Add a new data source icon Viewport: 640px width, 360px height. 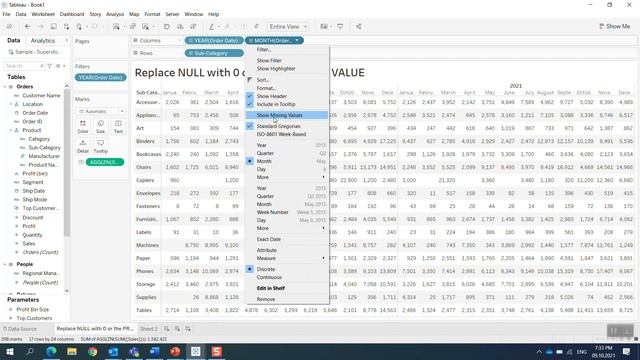pos(66,27)
